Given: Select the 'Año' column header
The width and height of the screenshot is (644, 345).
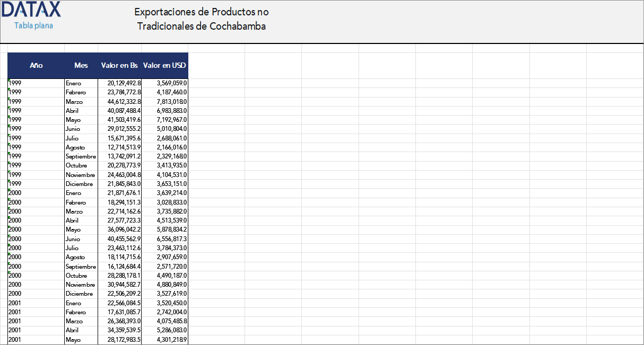Looking at the screenshot, I should pos(36,65).
